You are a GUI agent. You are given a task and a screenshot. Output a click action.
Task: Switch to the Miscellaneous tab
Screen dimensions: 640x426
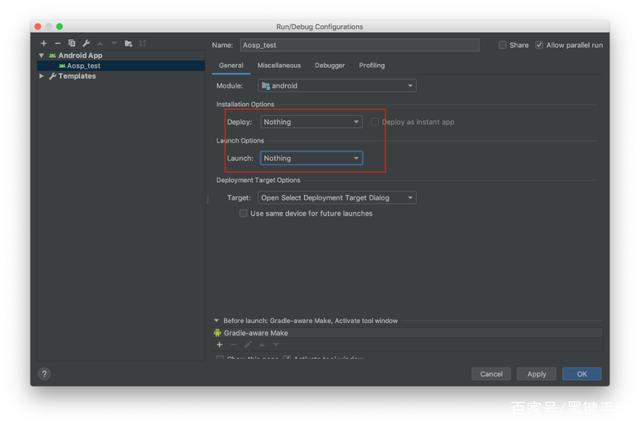pos(279,66)
